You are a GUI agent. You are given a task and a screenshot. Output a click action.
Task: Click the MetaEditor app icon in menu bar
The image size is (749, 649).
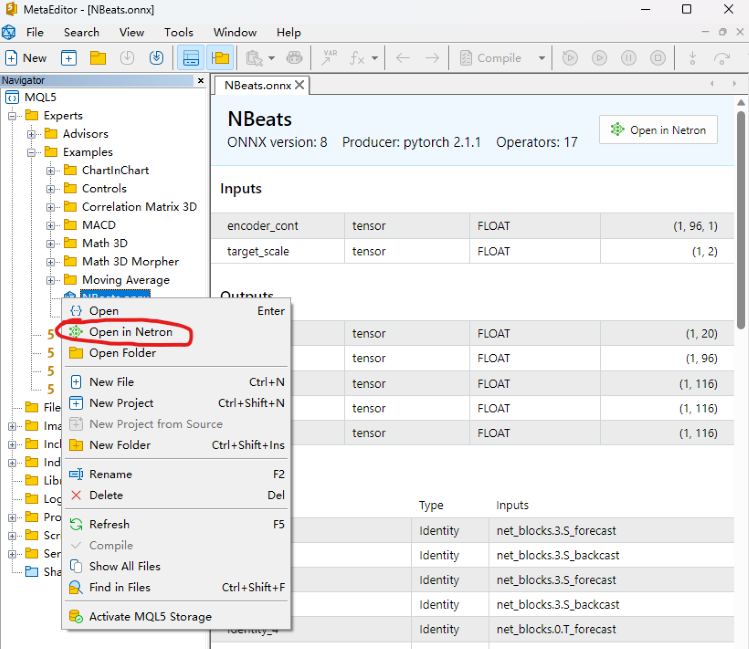click(9, 32)
